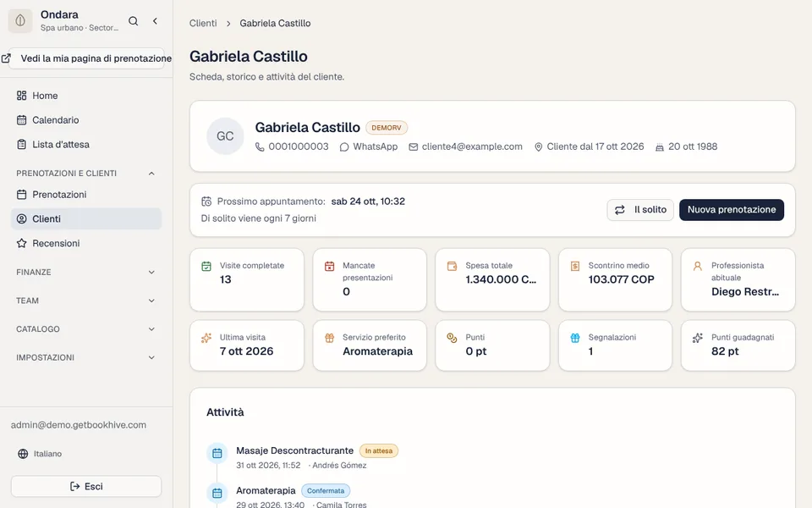Click the Scontrino medio receipt icon
Image resolution: width=812 pixels, height=508 pixels.
tap(575, 267)
